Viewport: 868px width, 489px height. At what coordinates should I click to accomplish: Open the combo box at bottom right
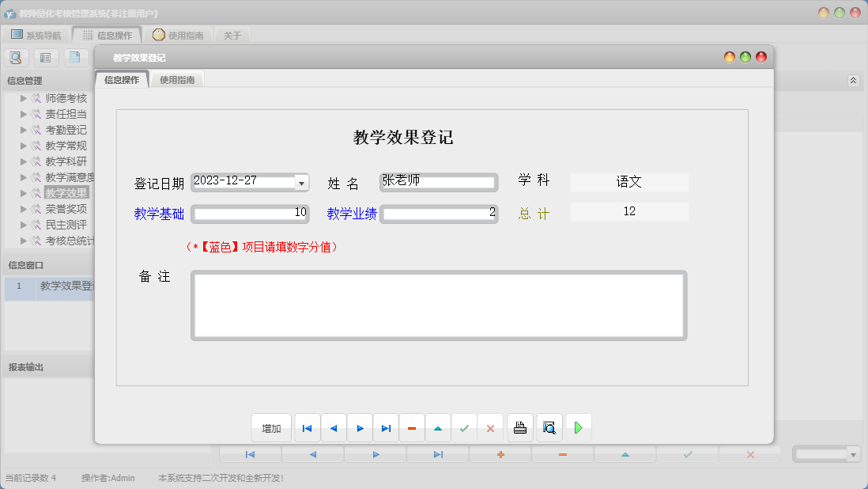click(825, 453)
